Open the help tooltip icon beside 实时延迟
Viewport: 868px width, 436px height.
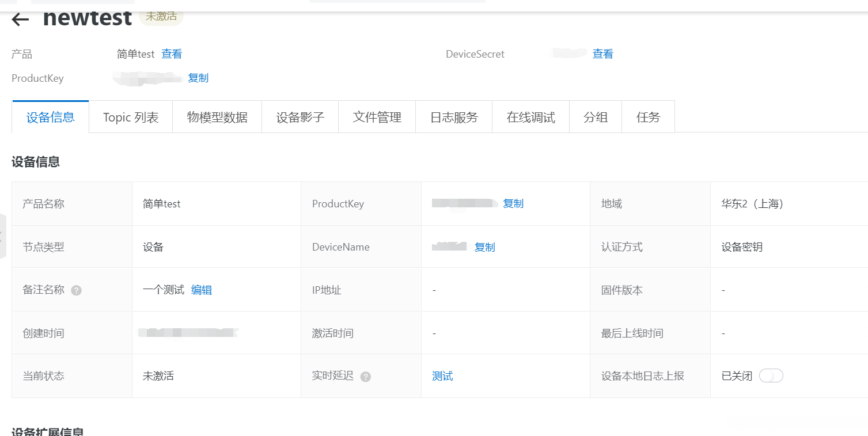click(366, 377)
